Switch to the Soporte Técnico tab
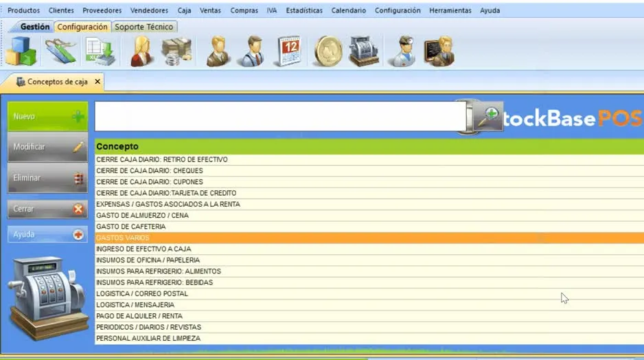644x360 pixels. click(143, 27)
